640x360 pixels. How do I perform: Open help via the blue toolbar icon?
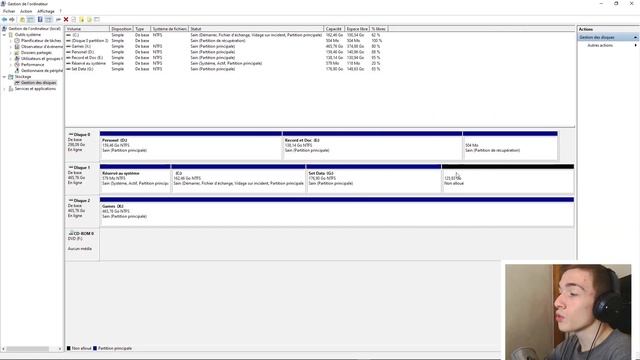tap(40, 20)
